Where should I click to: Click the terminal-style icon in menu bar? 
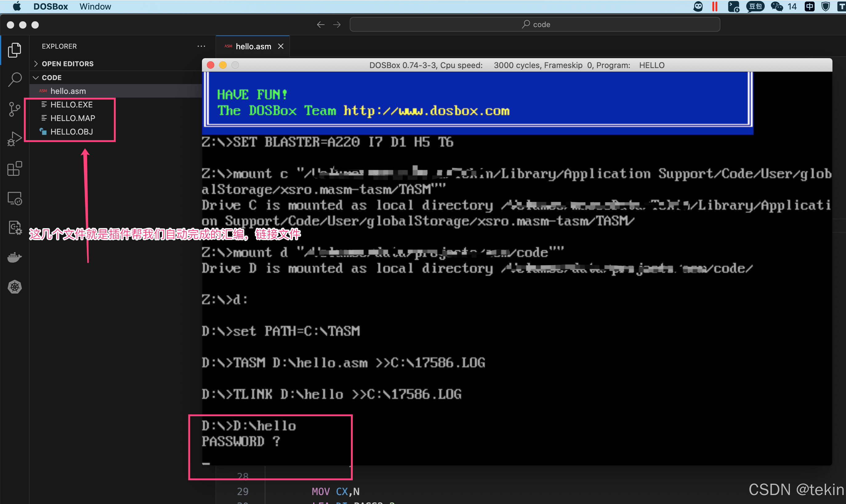coord(734,6)
